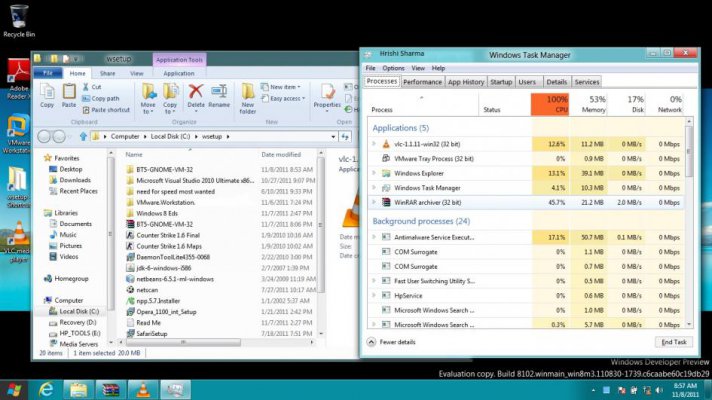Open Adobe Reader desktop icon
Screen dimensions: 712x400
19,80
